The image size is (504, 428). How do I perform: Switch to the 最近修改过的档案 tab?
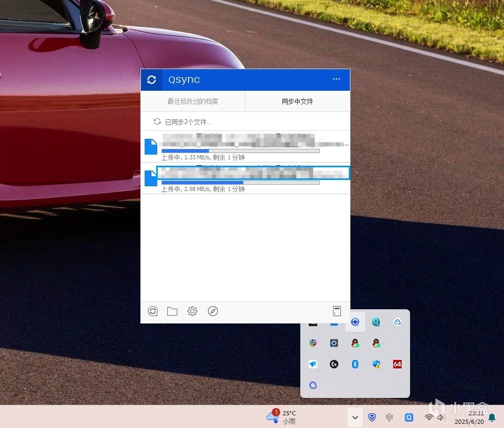[193, 101]
